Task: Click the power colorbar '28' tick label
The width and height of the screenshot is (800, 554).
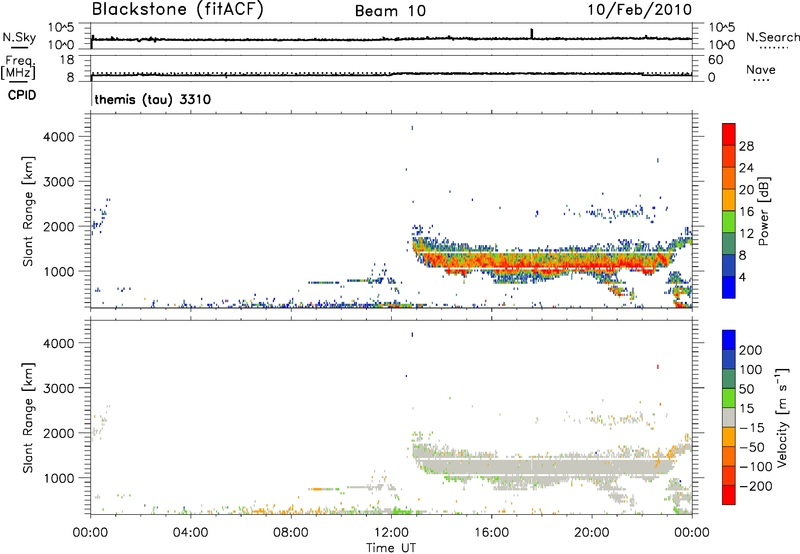Action: (746, 146)
